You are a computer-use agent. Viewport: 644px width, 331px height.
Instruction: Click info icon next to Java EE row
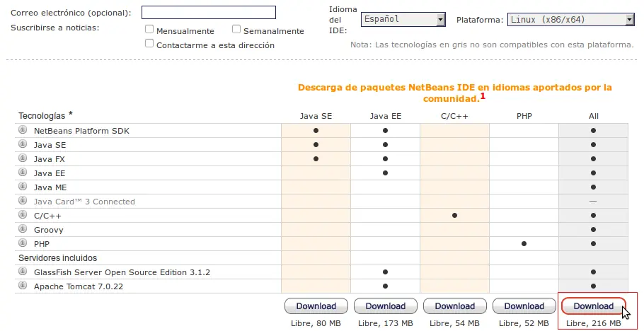point(23,173)
